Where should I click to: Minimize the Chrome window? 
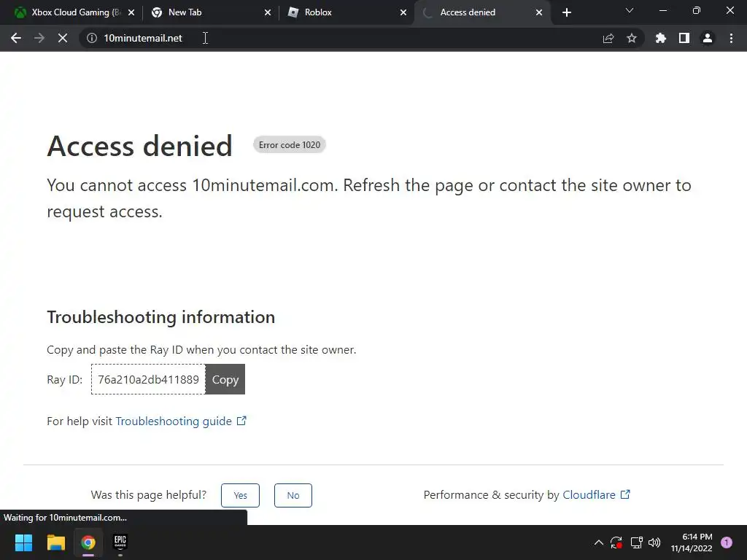click(662, 10)
